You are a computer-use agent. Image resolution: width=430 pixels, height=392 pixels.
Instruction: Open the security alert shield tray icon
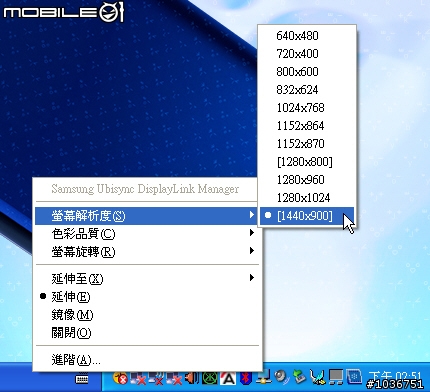pyautogui.click(x=121, y=378)
